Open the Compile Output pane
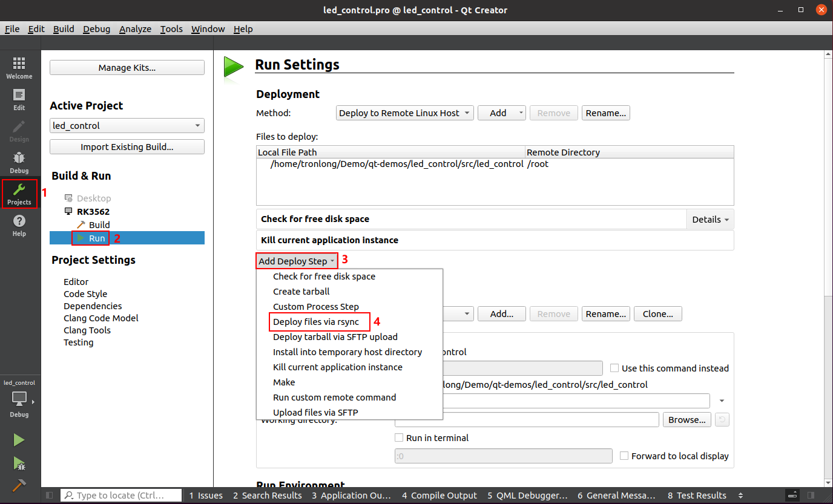The height and width of the screenshot is (504, 833). (x=440, y=496)
